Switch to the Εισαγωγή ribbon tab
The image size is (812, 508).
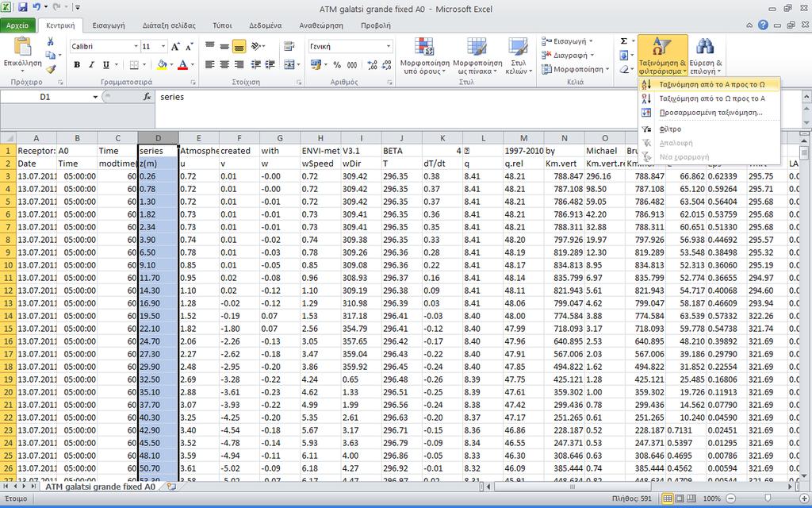point(108,25)
